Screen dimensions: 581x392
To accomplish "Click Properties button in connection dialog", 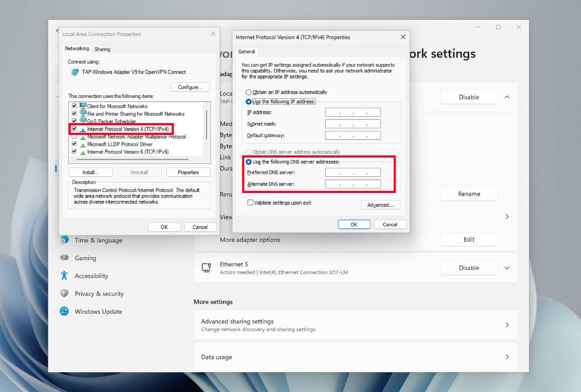I will [x=188, y=172].
